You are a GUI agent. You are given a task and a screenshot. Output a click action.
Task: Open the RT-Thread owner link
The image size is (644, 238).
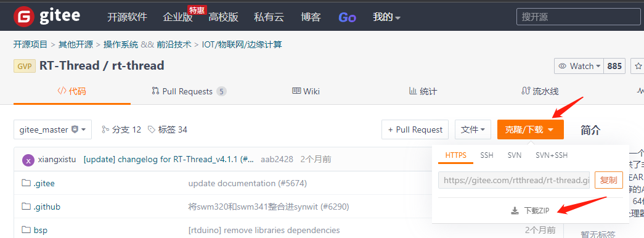[70, 66]
